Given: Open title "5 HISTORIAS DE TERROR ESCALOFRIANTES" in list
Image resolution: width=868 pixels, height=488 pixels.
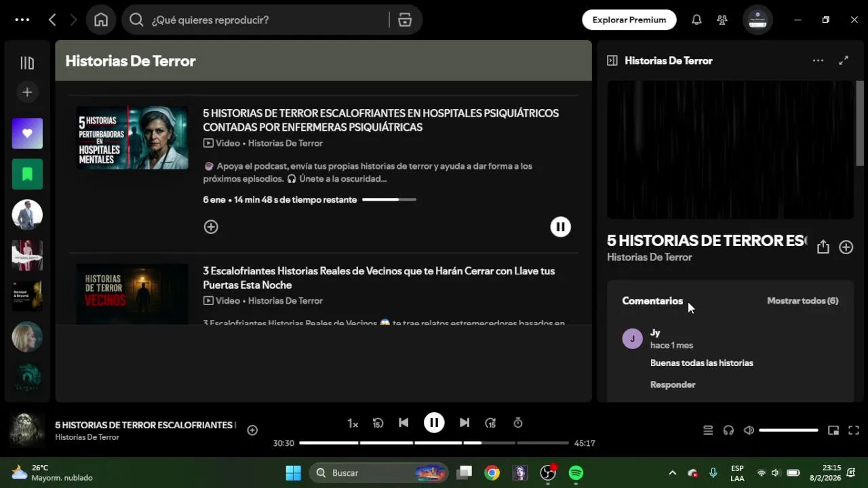Looking at the screenshot, I should [x=381, y=120].
